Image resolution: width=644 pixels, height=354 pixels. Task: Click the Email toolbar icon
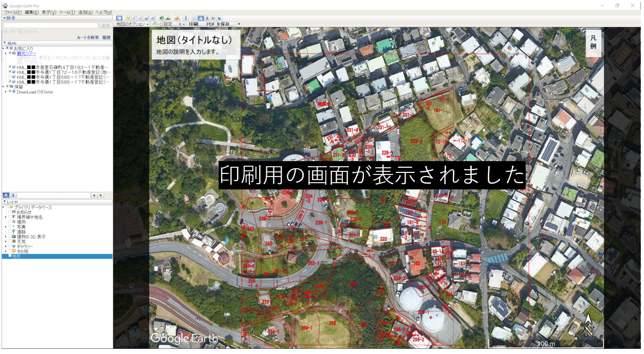(194, 18)
